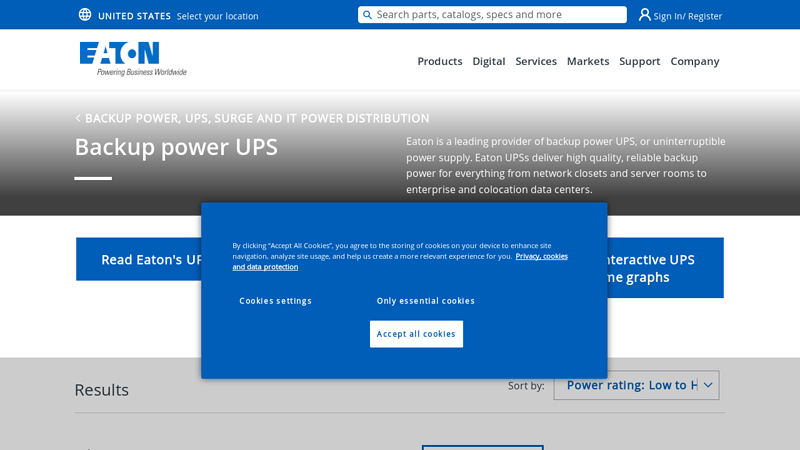Image resolution: width=800 pixels, height=450 pixels.
Task: Open the Digital menu
Action: tap(489, 61)
